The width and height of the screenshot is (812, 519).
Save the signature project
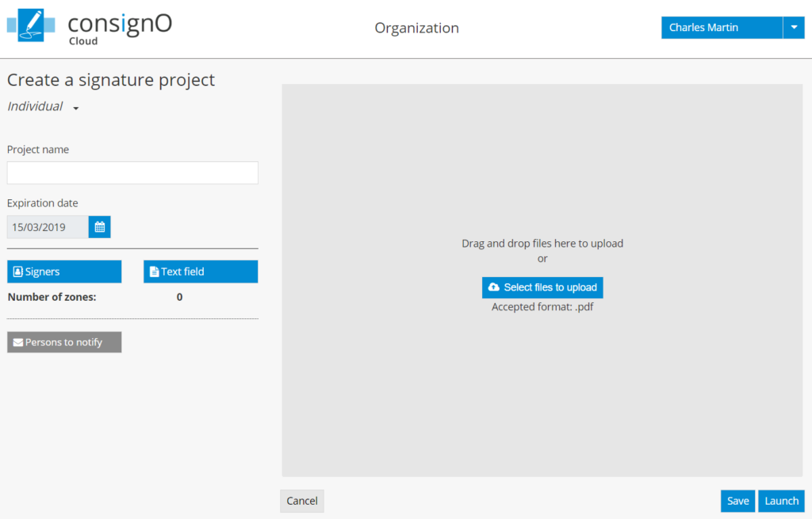pyautogui.click(x=737, y=501)
